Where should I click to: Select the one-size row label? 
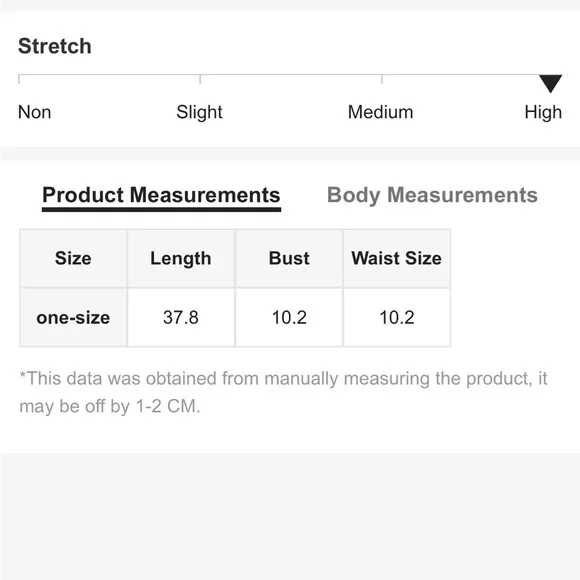[73, 317]
